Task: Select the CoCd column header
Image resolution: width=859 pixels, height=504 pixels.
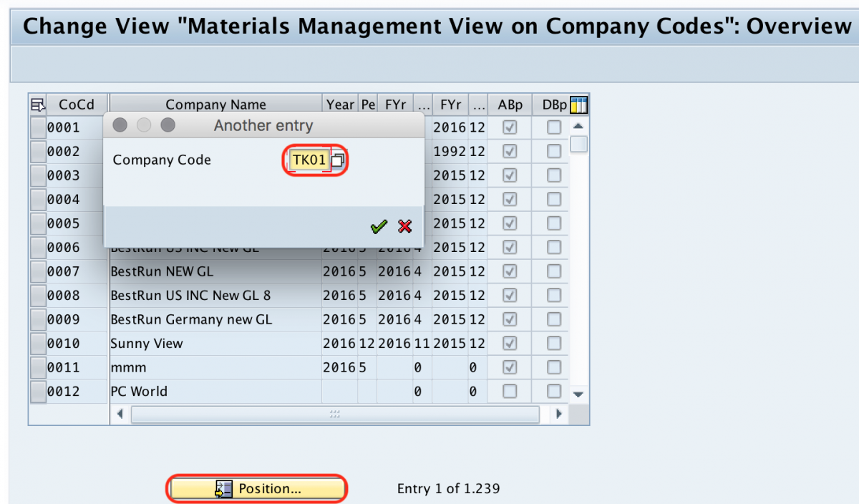Action: 75,104
